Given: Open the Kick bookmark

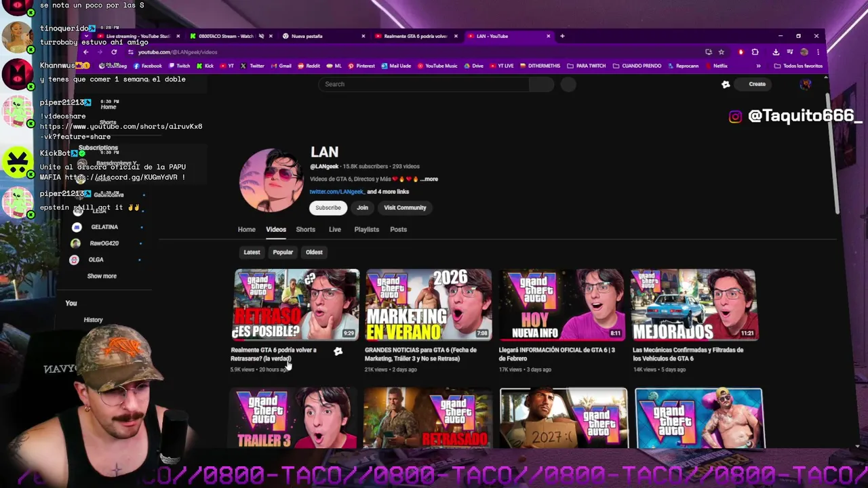Looking at the screenshot, I should click(x=205, y=66).
